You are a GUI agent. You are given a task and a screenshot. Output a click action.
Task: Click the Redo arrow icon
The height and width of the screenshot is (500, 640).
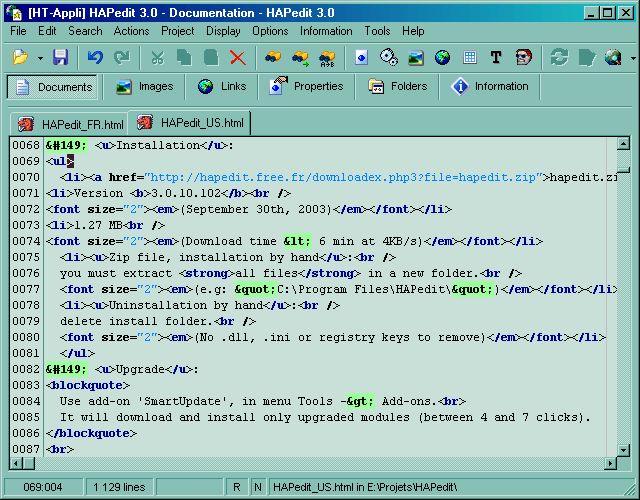pos(122,57)
